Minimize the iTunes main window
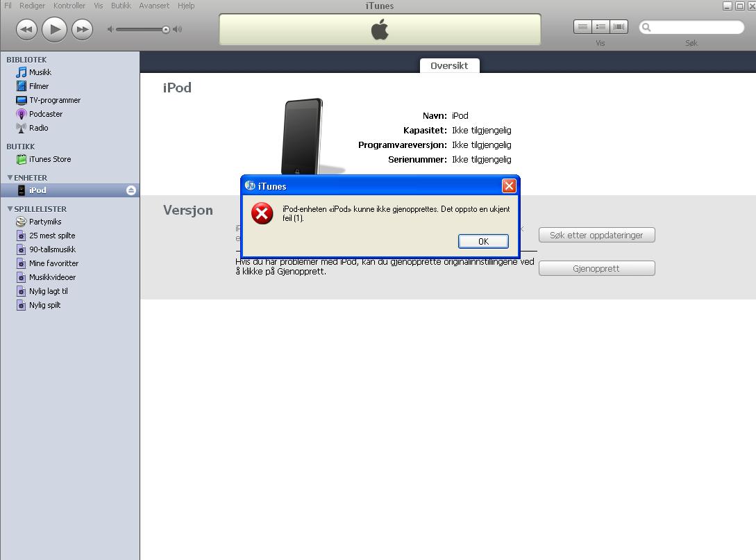756x560 pixels. click(x=728, y=6)
